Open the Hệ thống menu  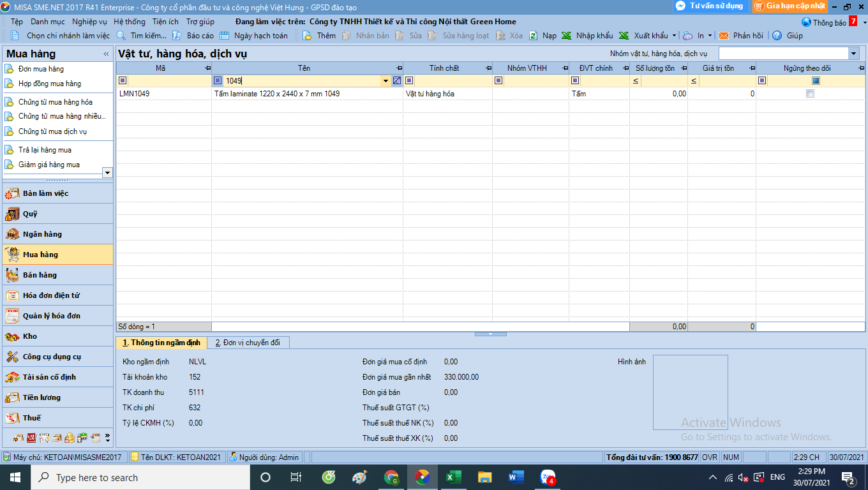click(x=130, y=22)
